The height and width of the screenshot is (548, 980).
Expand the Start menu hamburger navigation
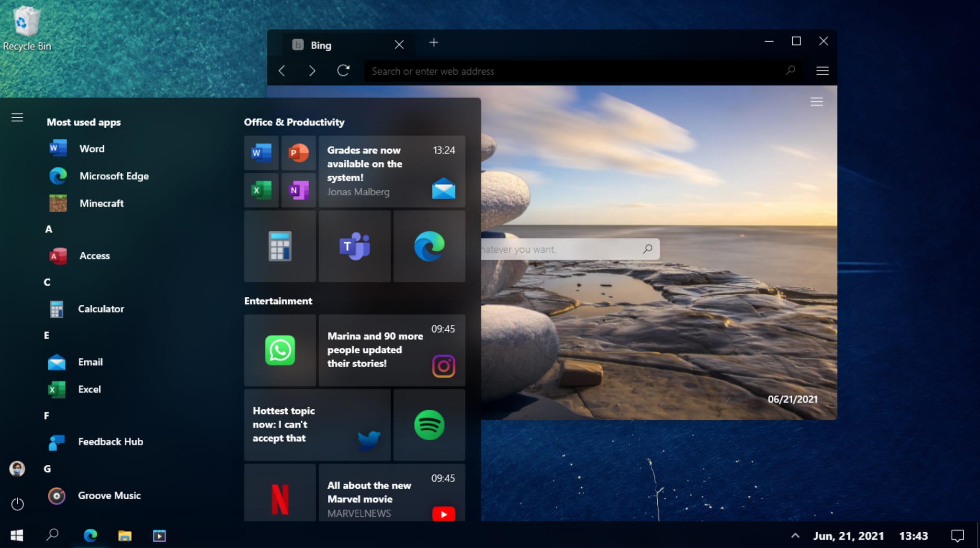pyautogui.click(x=17, y=117)
